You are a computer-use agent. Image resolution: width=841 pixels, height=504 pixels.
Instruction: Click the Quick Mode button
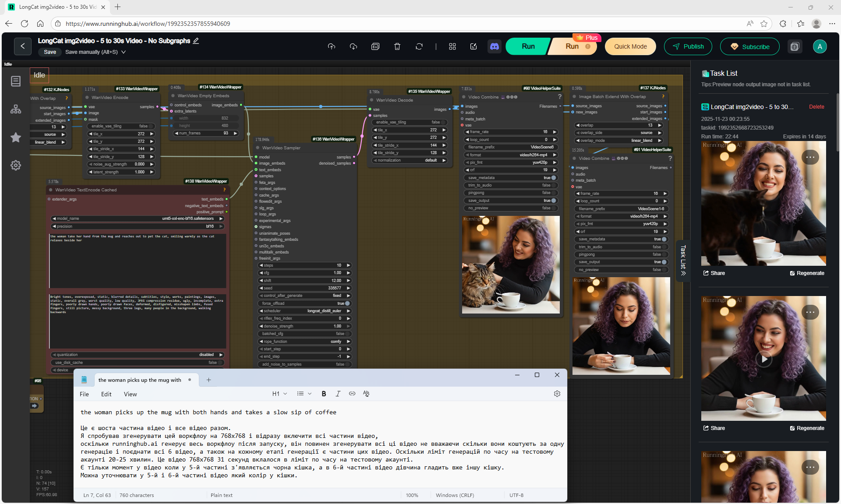point(630,46)
